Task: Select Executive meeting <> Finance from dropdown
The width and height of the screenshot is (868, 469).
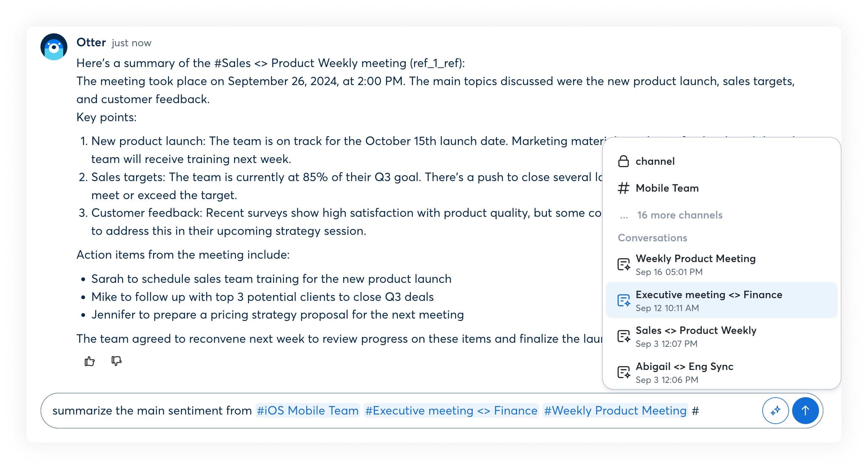Action: (721, 300)
